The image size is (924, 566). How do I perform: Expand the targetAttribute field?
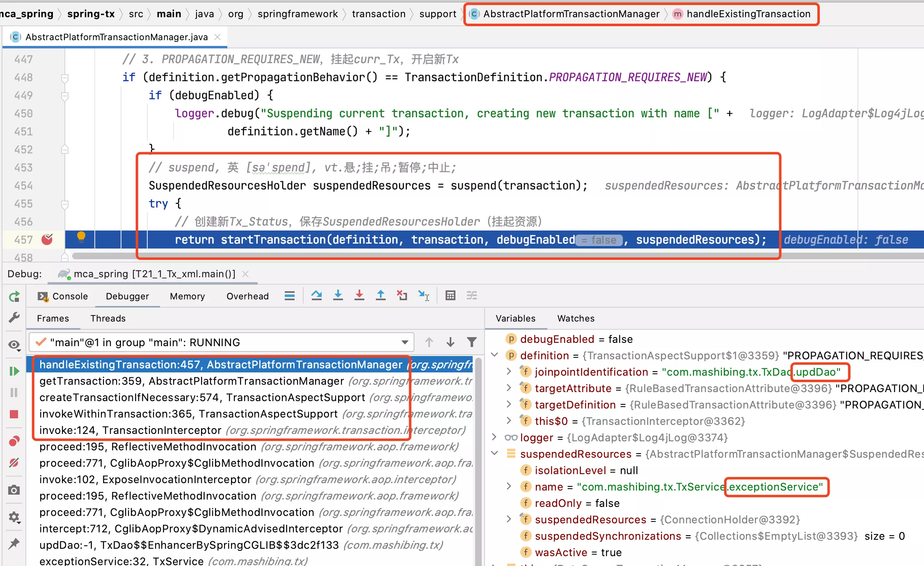click(509, 388)
